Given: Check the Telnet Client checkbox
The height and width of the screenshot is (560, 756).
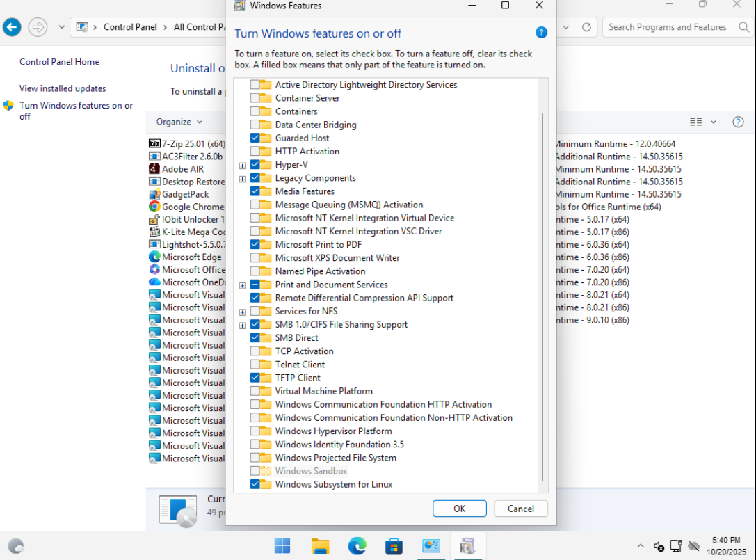Looking at the screenshot, I should point(255,364).
